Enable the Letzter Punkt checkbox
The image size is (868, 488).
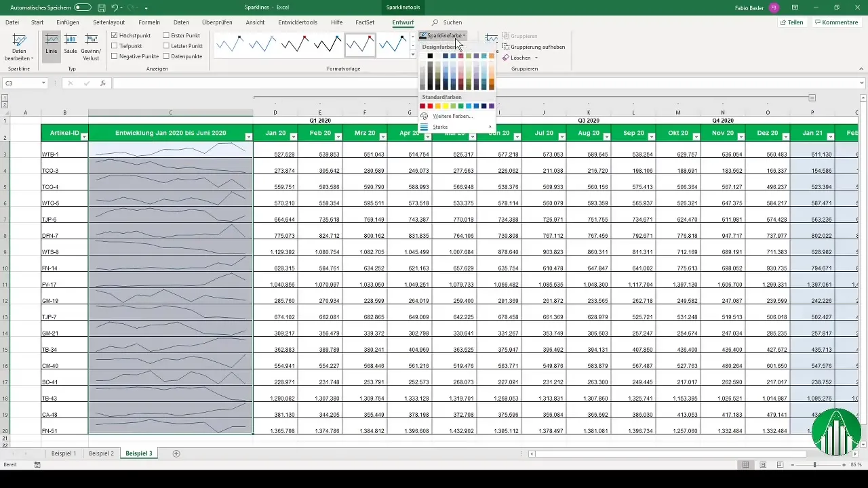167,46
